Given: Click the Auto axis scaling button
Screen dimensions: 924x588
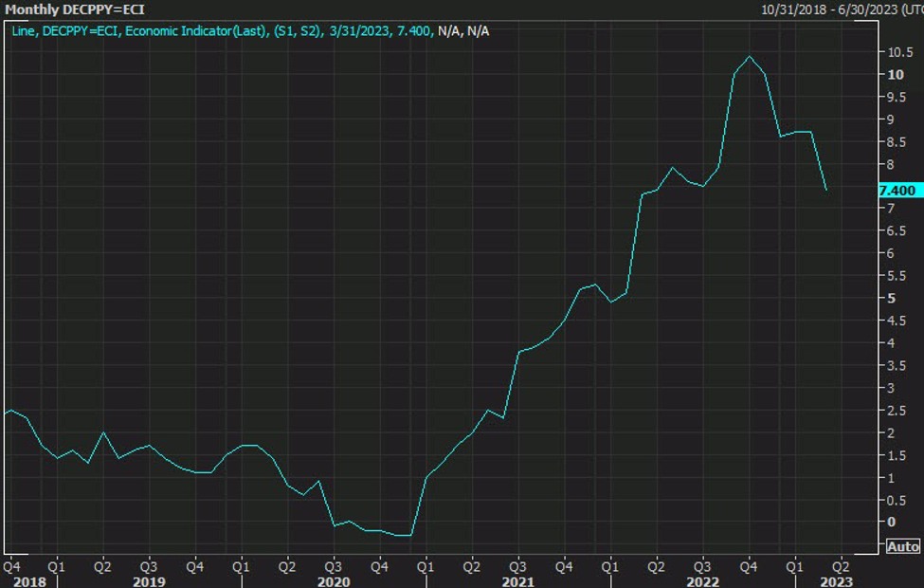Looking at the screenshot, I should click(x=902, y=545).
